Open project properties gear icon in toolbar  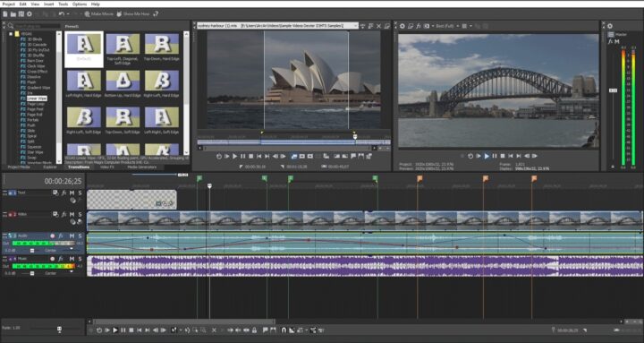click(30, 14)
